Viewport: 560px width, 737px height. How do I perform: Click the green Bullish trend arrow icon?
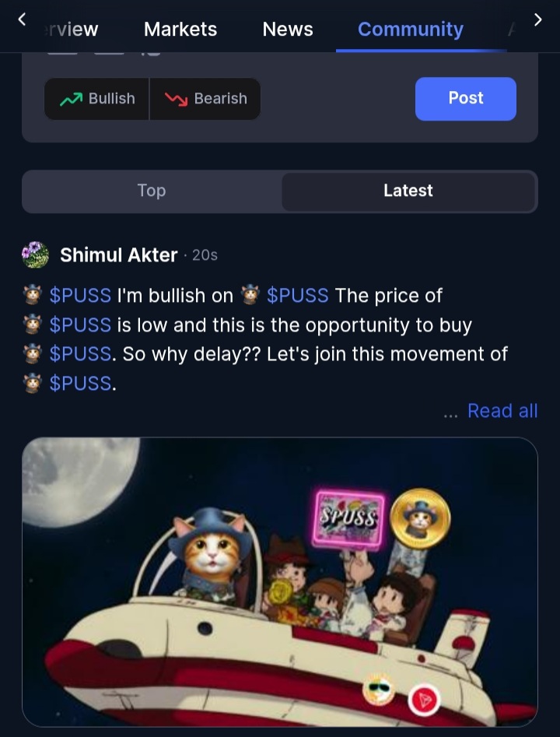click(x=71, y=99)
